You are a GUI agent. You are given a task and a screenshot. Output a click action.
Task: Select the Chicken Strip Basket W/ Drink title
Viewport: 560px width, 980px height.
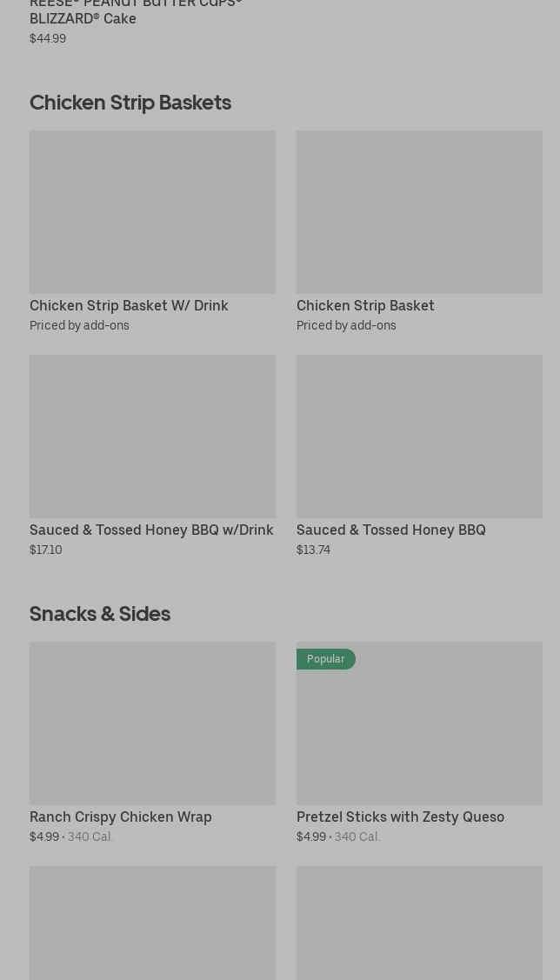(x=129, y=305)
